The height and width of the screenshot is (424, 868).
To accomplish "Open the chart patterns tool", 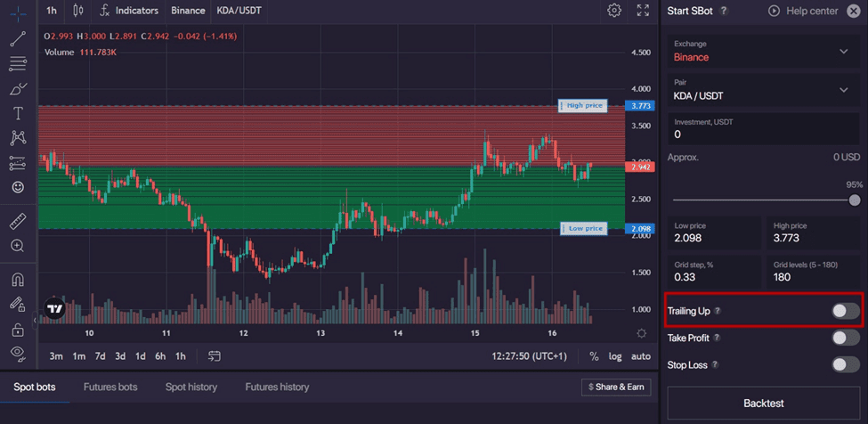I will (x=18, y=138).
